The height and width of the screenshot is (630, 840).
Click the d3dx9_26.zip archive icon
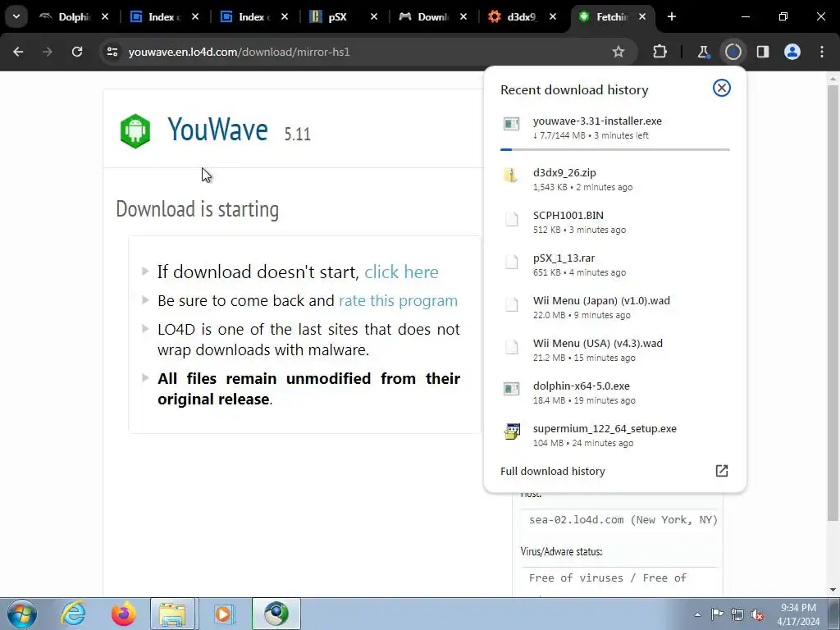(x=511, y=176)
